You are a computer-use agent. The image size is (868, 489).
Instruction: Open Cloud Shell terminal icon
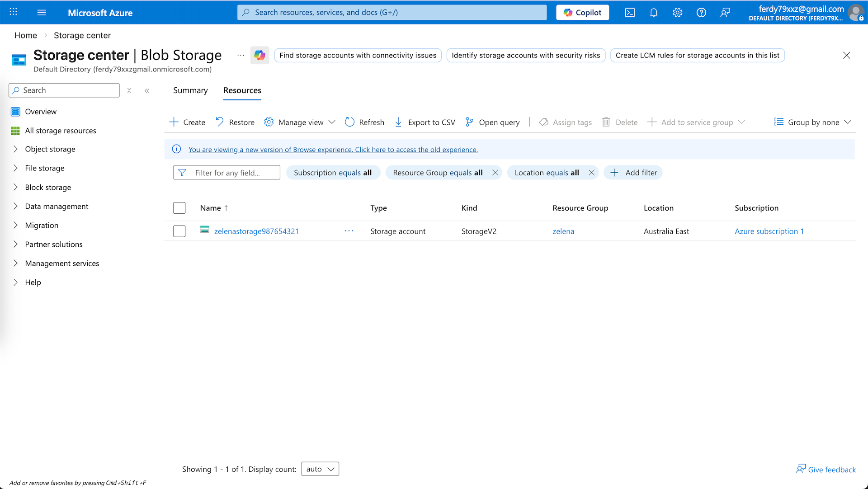tap(630, 13)
